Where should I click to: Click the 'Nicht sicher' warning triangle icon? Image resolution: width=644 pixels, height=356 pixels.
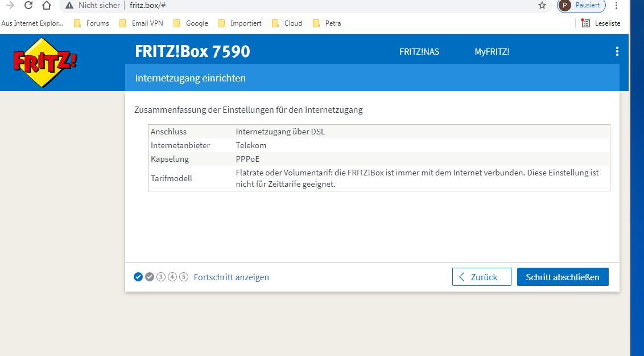(x=69, y=5)
